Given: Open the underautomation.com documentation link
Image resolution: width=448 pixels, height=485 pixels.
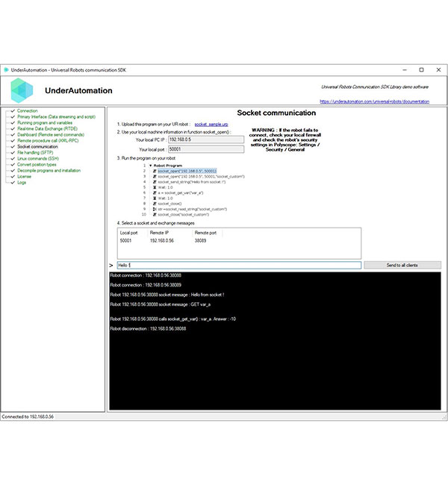Looking at the screenshot, I should (x=374, y=101).
